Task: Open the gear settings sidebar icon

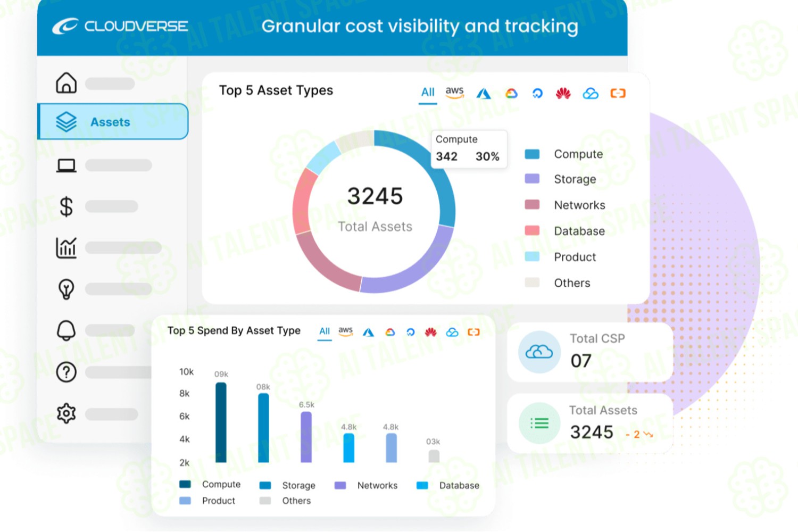Action: pos(66,413)
